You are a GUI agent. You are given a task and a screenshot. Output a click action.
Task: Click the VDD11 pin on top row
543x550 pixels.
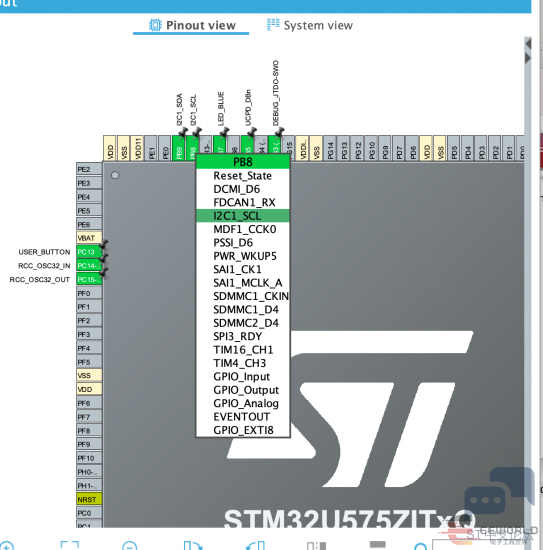tap(137, 148)
